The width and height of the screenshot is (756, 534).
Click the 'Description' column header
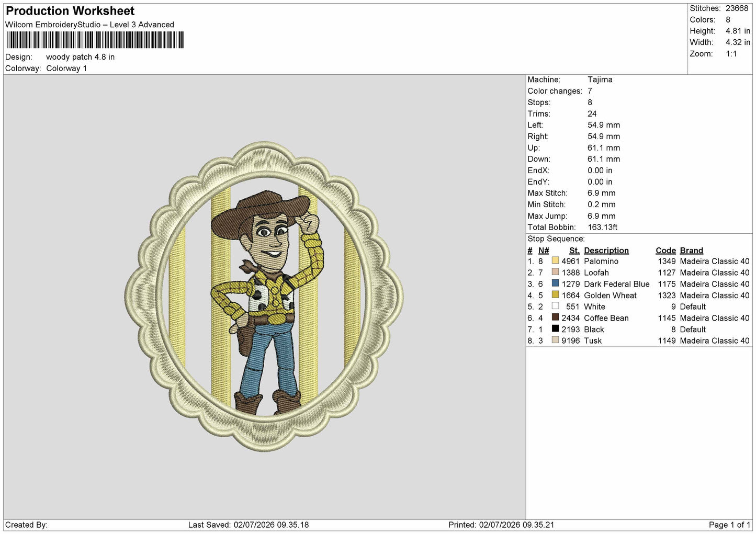coord(606,251)
